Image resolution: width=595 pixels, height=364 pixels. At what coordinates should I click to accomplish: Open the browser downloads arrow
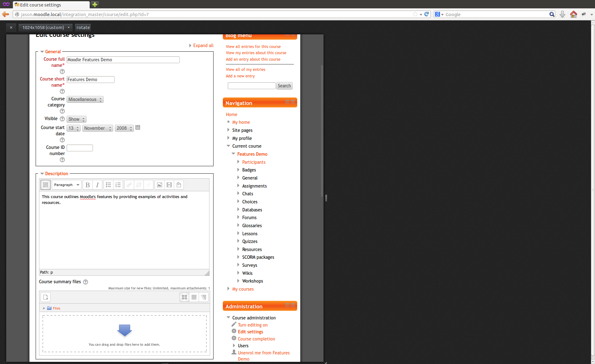coord(562,14)
